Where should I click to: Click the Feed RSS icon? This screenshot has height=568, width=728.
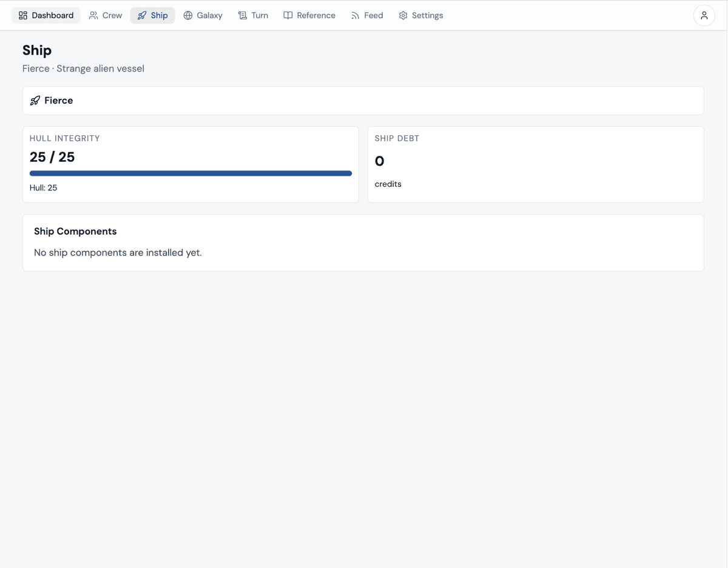pyautogui.click(x=356, y=15)
